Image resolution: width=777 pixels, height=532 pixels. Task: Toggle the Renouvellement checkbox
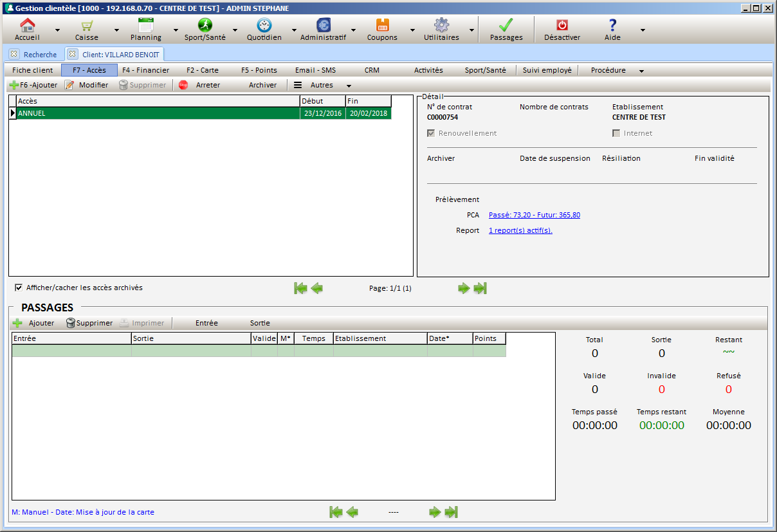[431, 133]
